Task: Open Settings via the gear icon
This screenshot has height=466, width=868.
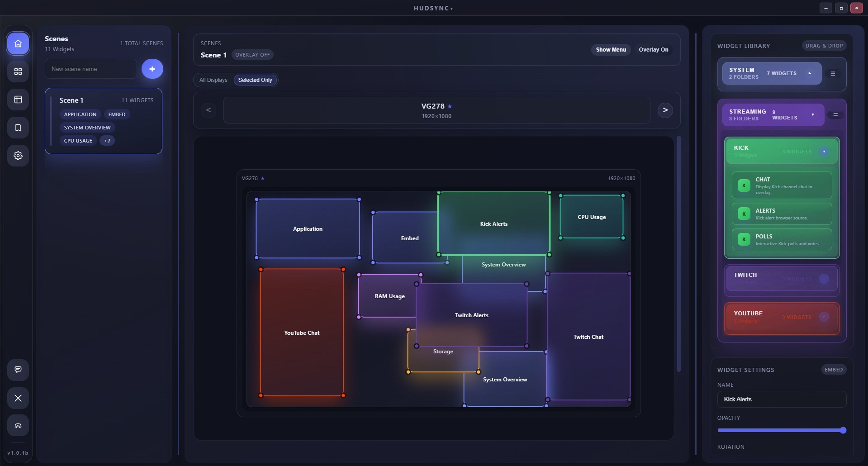Action: [x=18, y=156]
